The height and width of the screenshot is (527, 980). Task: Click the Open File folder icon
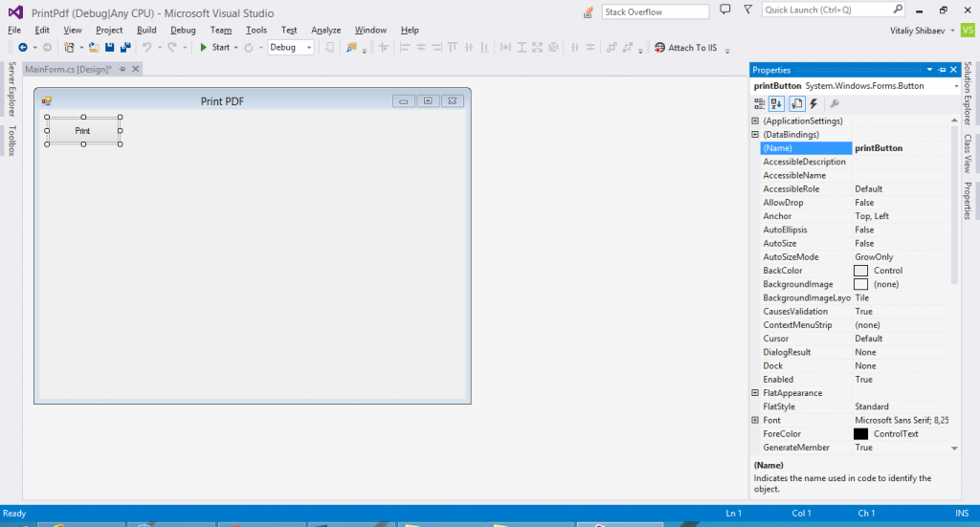[x=94, y=48]
